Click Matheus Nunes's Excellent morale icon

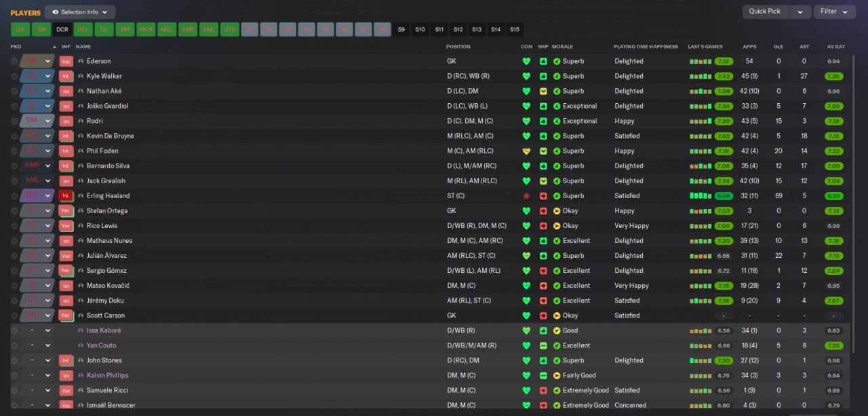pyautogui.click(x=557, y=241)
